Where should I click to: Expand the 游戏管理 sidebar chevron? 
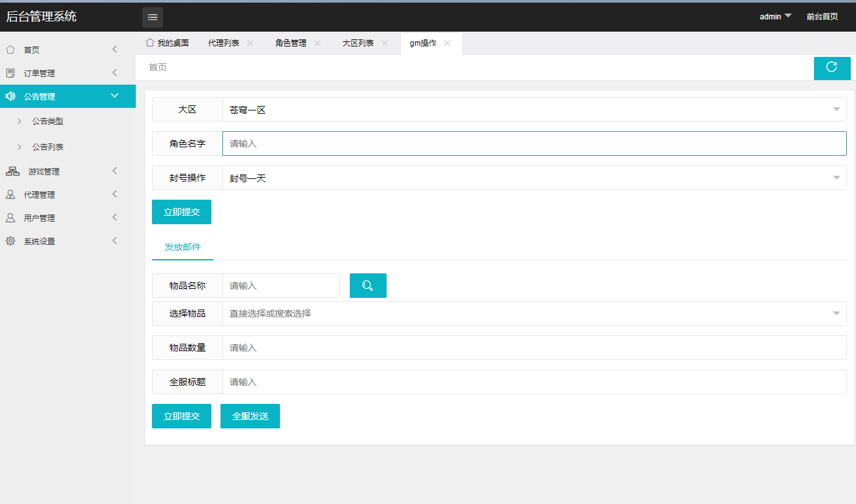point(114,171)
